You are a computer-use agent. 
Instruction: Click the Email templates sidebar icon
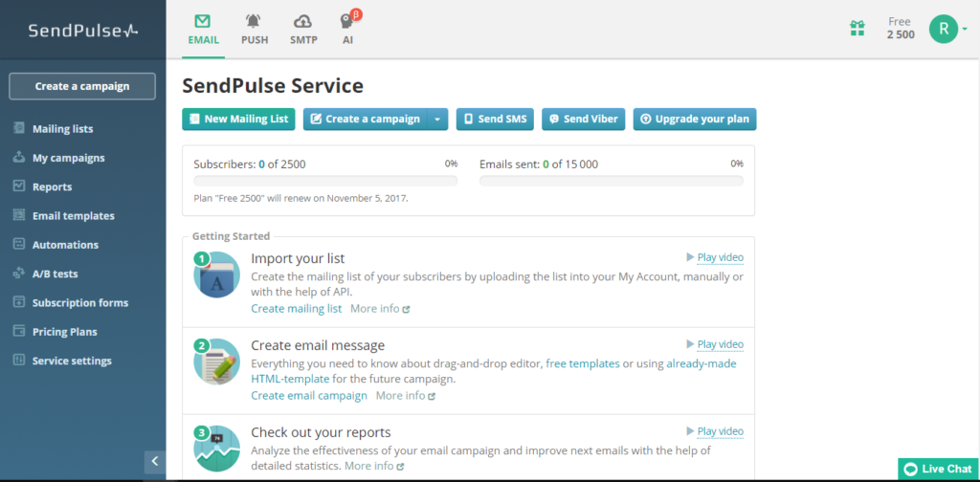coord(19,215)
